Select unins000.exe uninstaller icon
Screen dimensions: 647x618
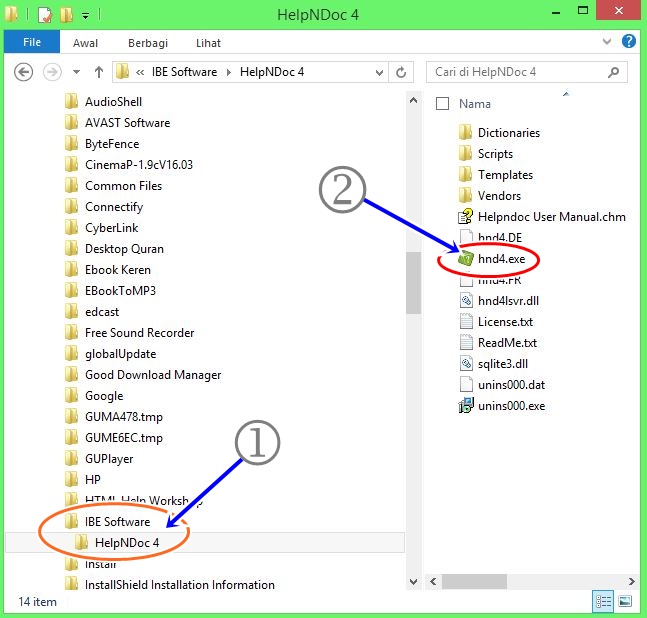click(466, 406)
